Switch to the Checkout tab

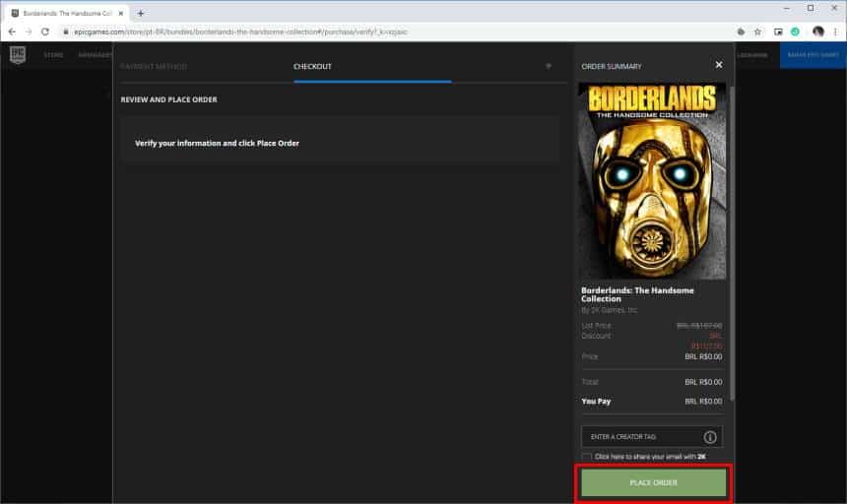312,66
